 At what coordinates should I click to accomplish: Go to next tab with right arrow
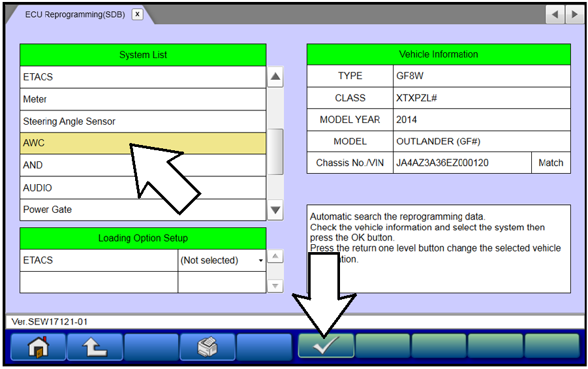574,14
